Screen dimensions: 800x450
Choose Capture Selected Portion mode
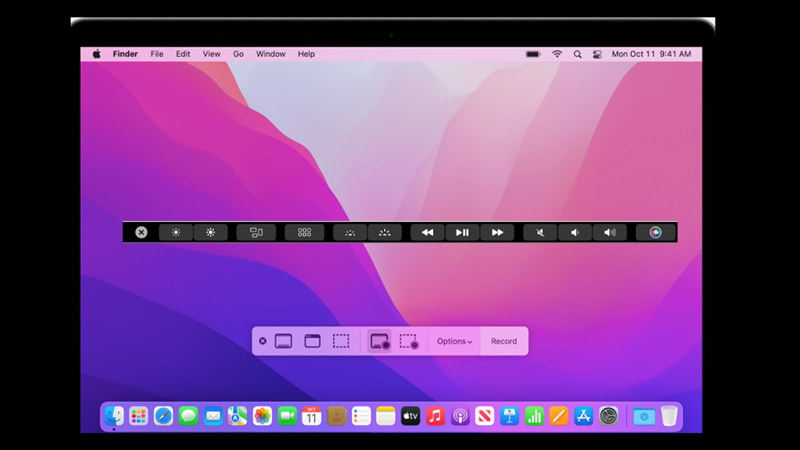[x=341, y=341]
